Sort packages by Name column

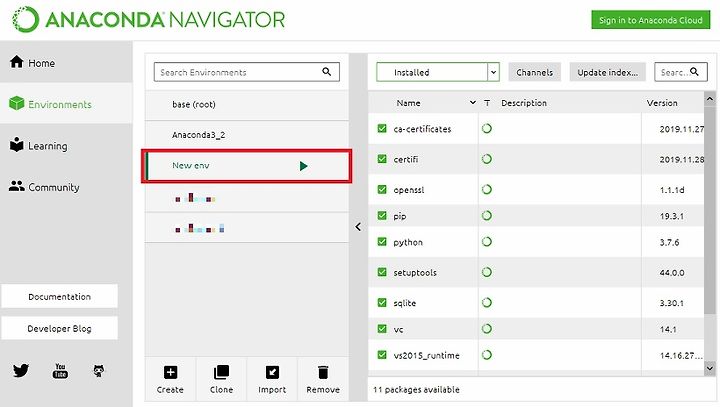tap(408, 103)
